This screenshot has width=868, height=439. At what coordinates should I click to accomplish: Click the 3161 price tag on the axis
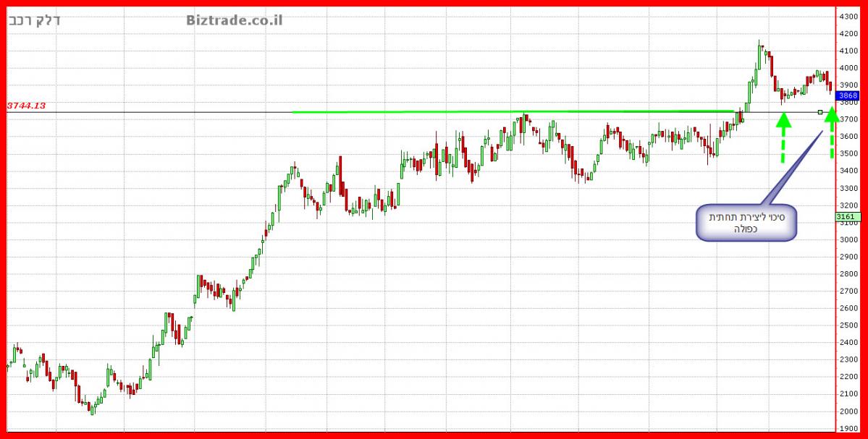(x=847, y=216)
